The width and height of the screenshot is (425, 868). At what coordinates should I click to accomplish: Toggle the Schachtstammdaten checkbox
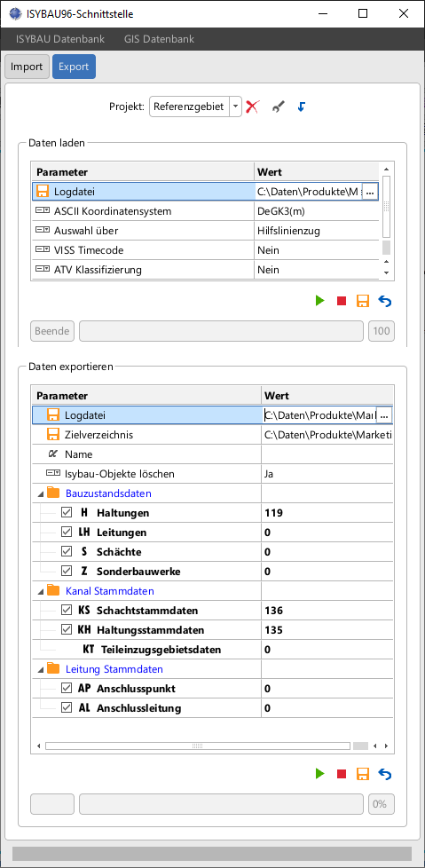point(67,610)
